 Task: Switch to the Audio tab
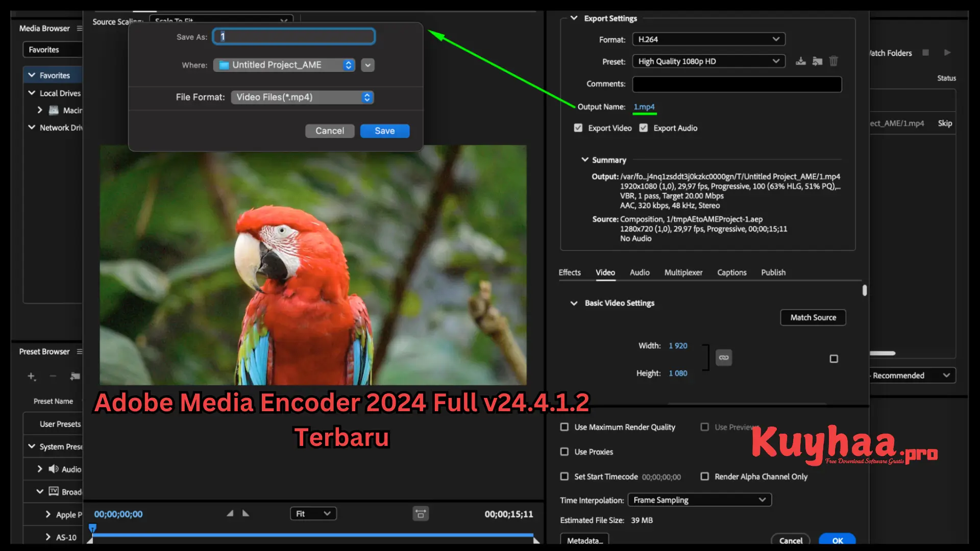[639, 272]
